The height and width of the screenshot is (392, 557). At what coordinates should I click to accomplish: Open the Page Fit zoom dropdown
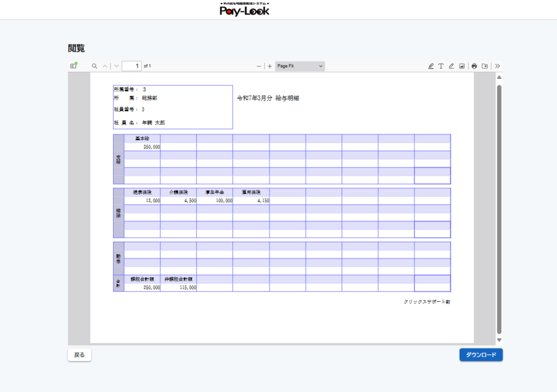tap(300, 66)
